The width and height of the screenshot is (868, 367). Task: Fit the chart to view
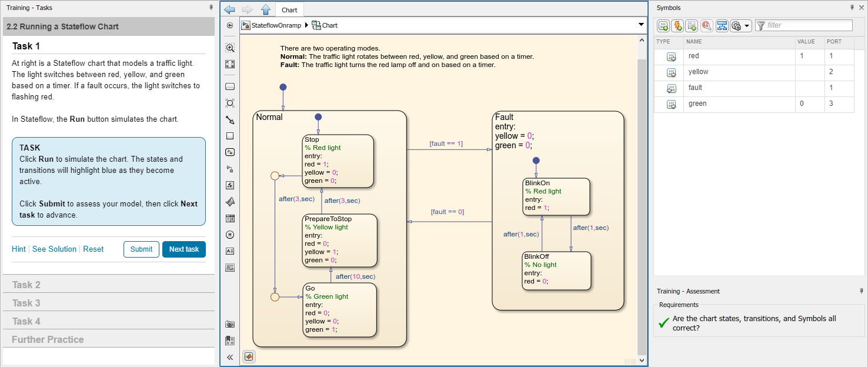[229, 64]
